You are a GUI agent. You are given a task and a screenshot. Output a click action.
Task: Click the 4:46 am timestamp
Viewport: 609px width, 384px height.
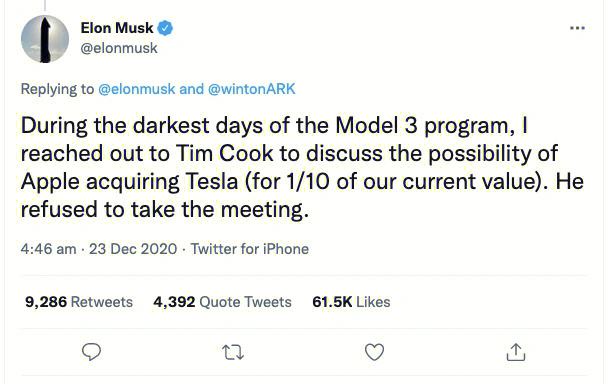(x=49, y=249)
